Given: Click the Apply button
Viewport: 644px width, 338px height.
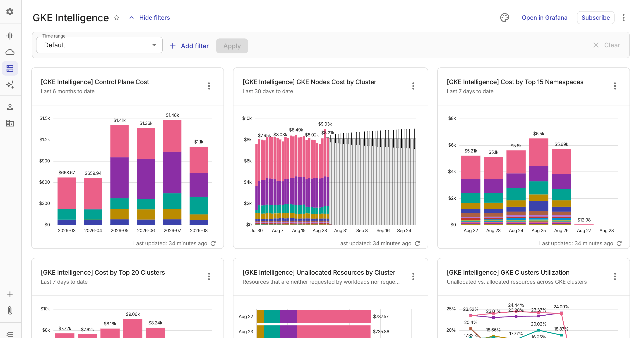Looking at the screenshot, I should click(x=232, y=46).
